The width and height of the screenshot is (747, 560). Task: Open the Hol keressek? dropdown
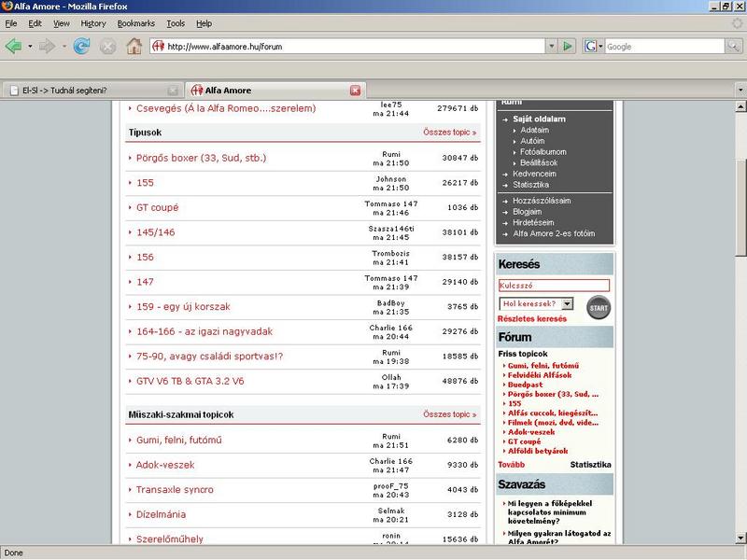coord(536,304)
